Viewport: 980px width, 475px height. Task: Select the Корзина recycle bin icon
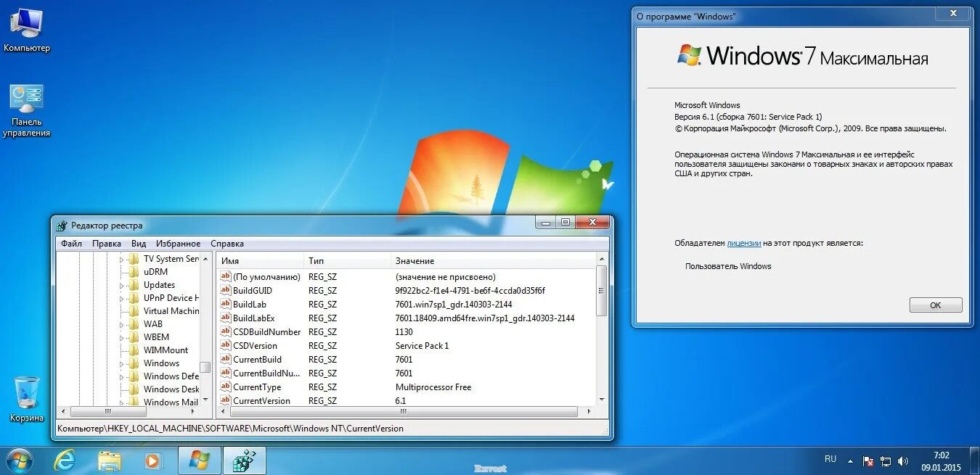click(x=27, y=399)
